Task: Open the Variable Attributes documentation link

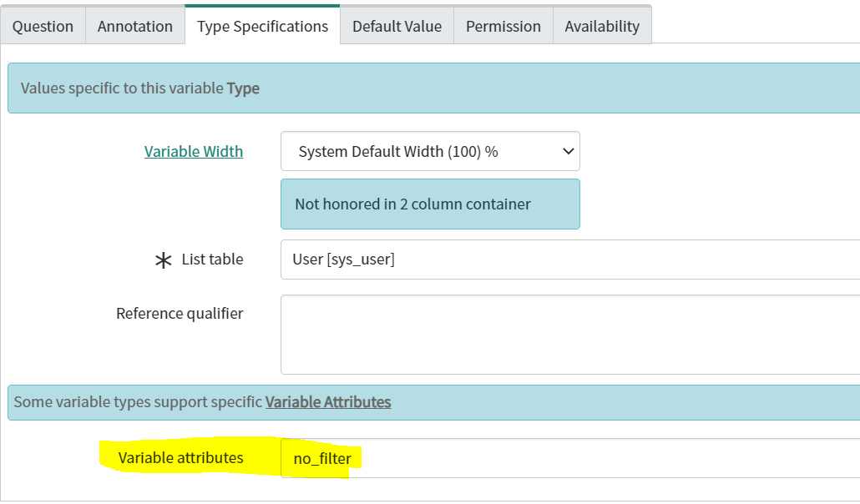Action: click(x=328, y=402)
